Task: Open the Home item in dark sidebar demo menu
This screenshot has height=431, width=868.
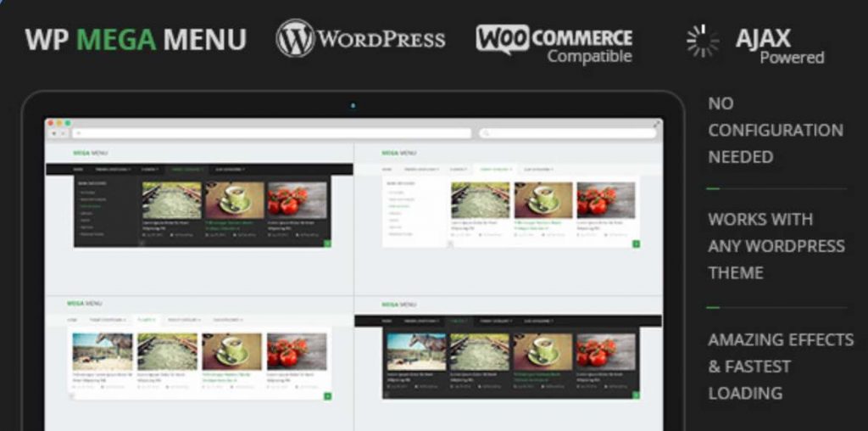Action: tap(78, 170)
